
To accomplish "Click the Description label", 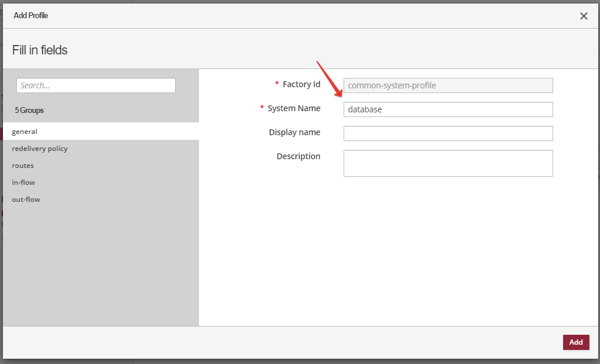I will click(299, 156).
